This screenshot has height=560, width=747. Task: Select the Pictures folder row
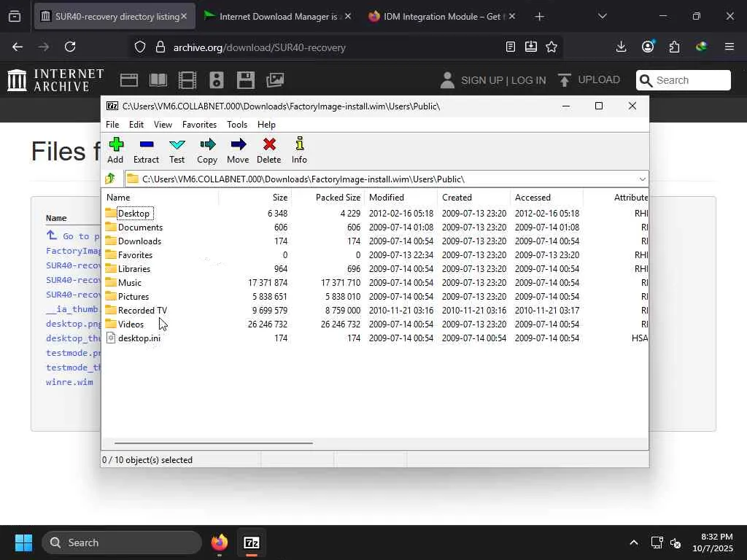click(376, 296)
